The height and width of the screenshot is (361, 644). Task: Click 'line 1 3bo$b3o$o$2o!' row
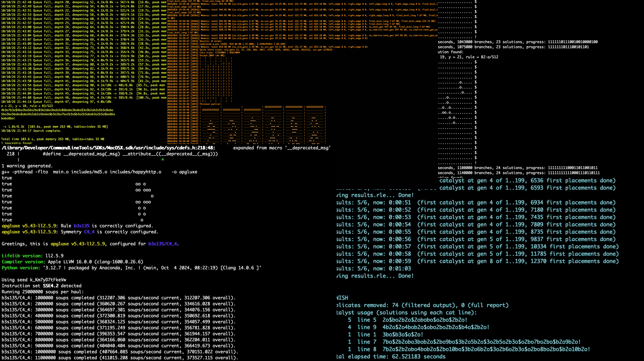click(x=385, y=335)
